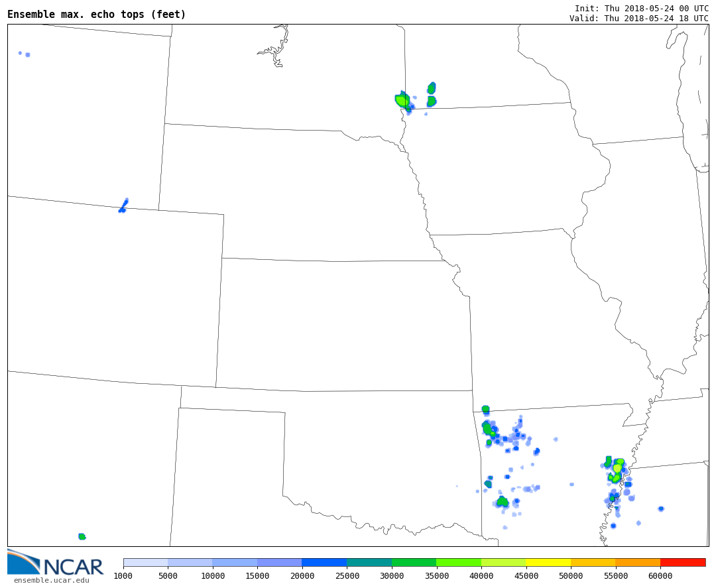Pick the yellow-green 40000–45000 feet swatch
The height and width of the screenshot is (588, 716).
point(503,562)
